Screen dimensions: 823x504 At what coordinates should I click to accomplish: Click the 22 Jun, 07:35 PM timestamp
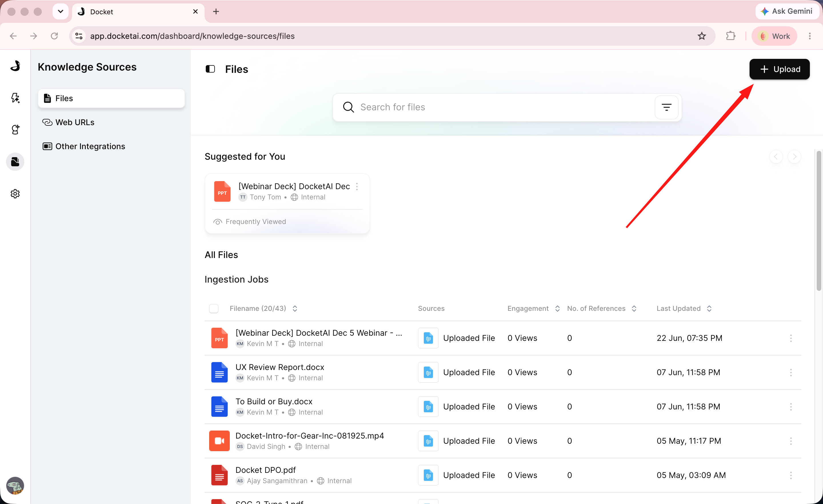coord(689,338)
